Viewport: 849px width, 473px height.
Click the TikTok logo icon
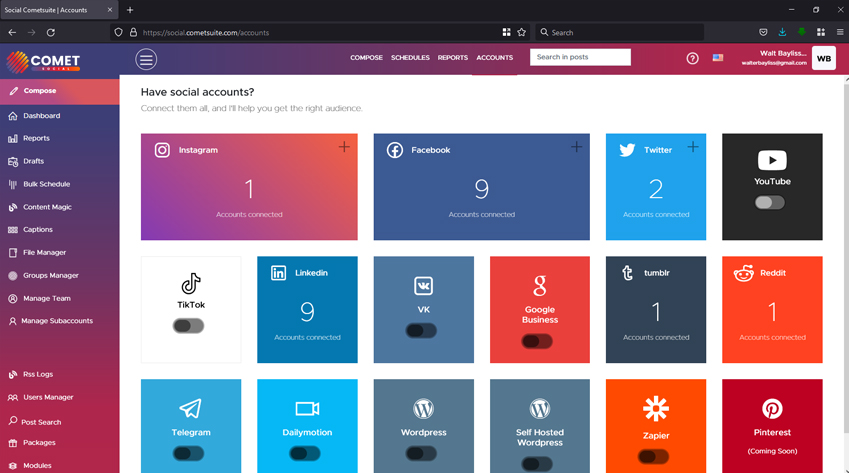pos(191,284)
